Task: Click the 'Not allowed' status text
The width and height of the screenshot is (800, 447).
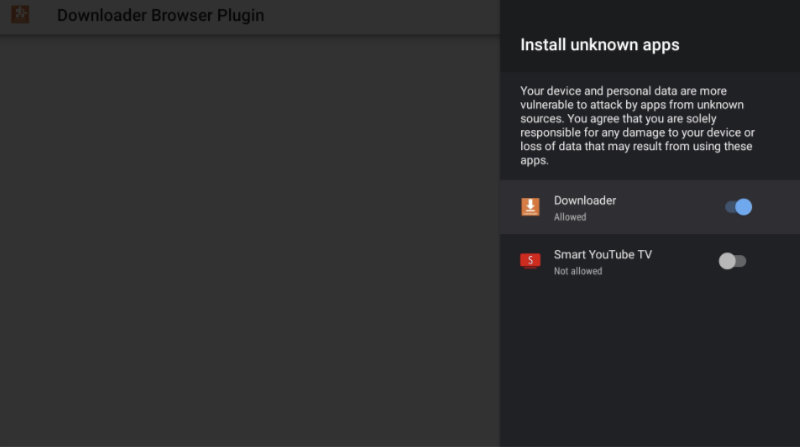Action: (578, 271)
